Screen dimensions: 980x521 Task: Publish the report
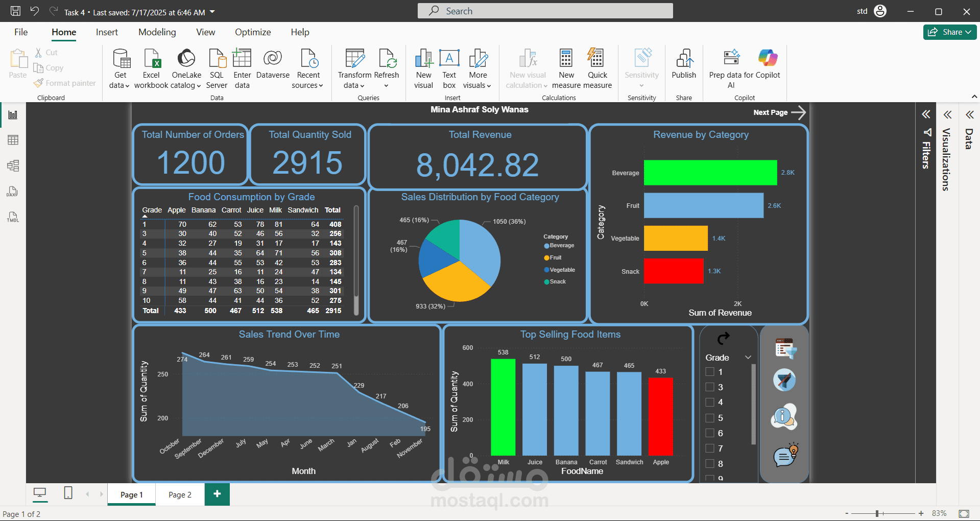coord(683,68)
